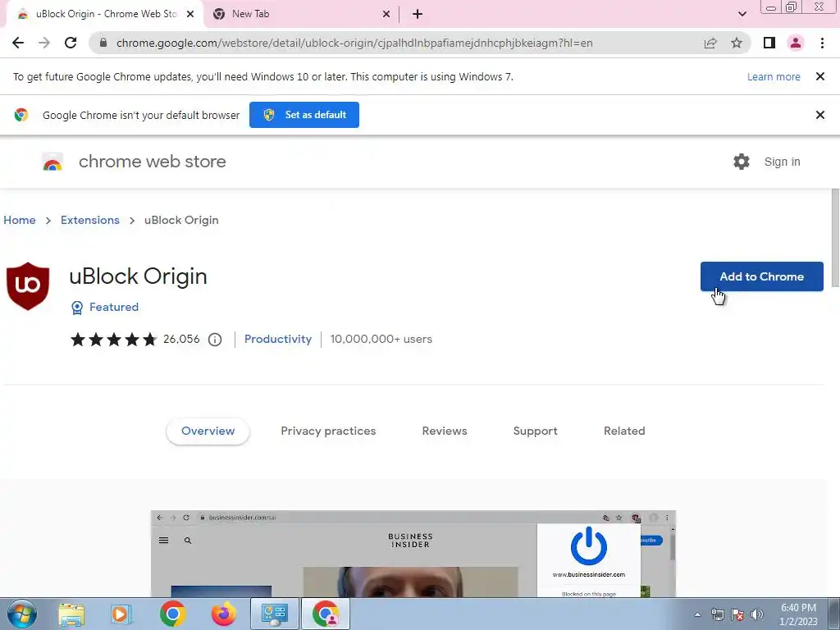Screen dimensions: 840x630
Task: Open the Privacy practices tab
Action: tap(328, 431)
